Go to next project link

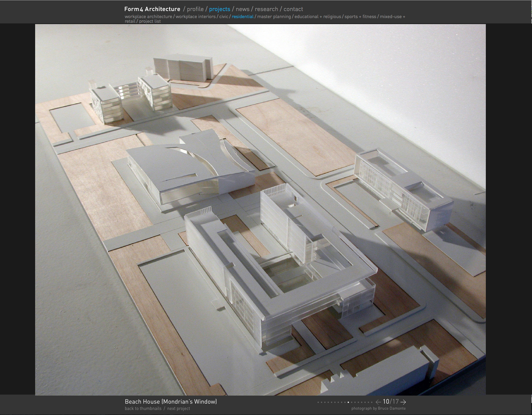(178, 409)
